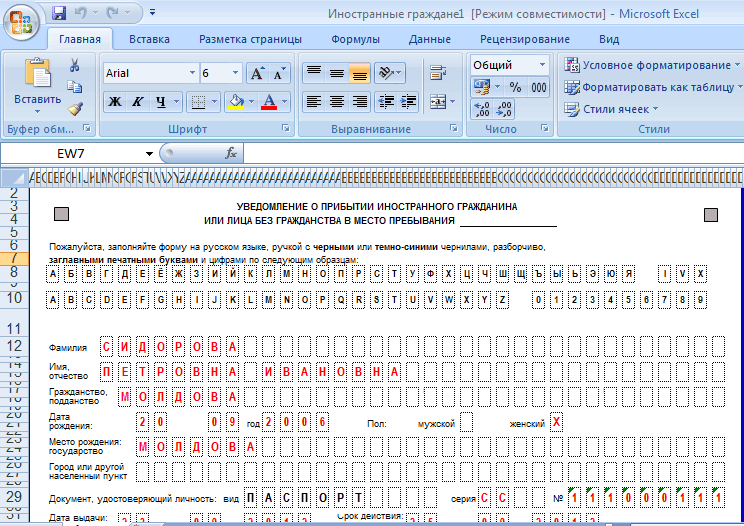Click the percent style button
Screen dimensions: 744x526
click(516, 87)
